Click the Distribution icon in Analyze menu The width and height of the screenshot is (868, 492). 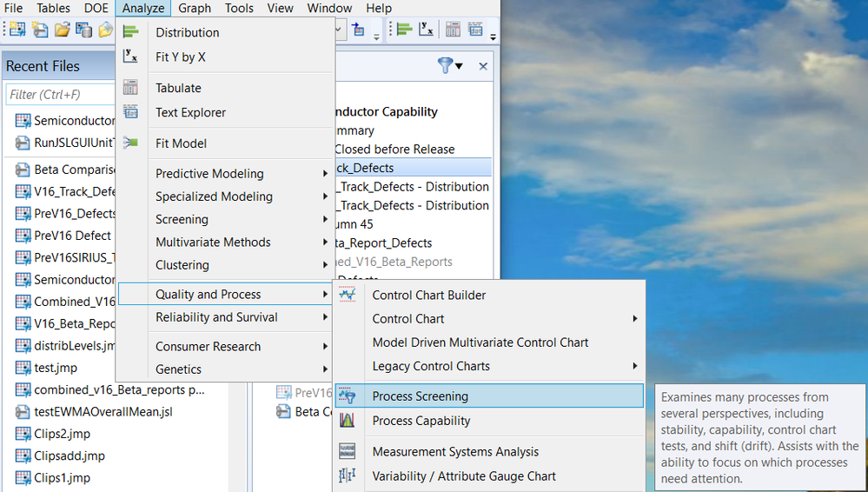pyautogui.click(x=130, y=32)
